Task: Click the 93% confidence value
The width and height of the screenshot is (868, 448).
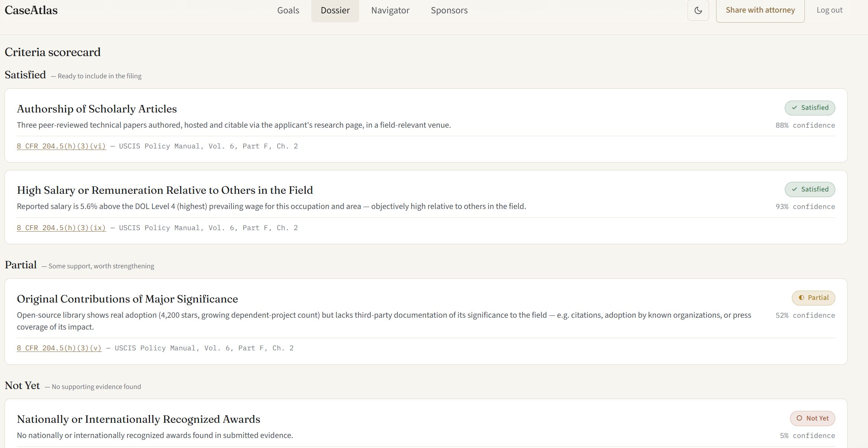Action: 805,207
